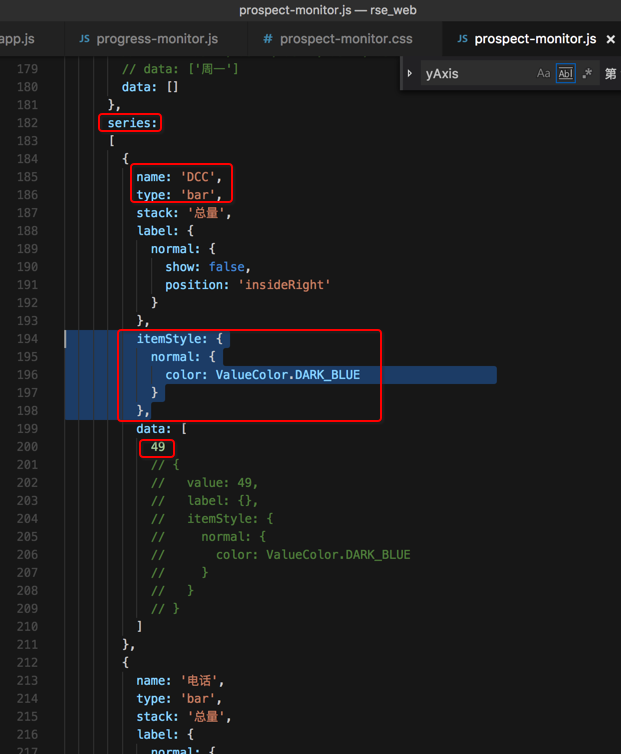This screenshot has width=621, height=754.
Task: Click line number 206 in the gutter
Action: (x=27, y=555)
